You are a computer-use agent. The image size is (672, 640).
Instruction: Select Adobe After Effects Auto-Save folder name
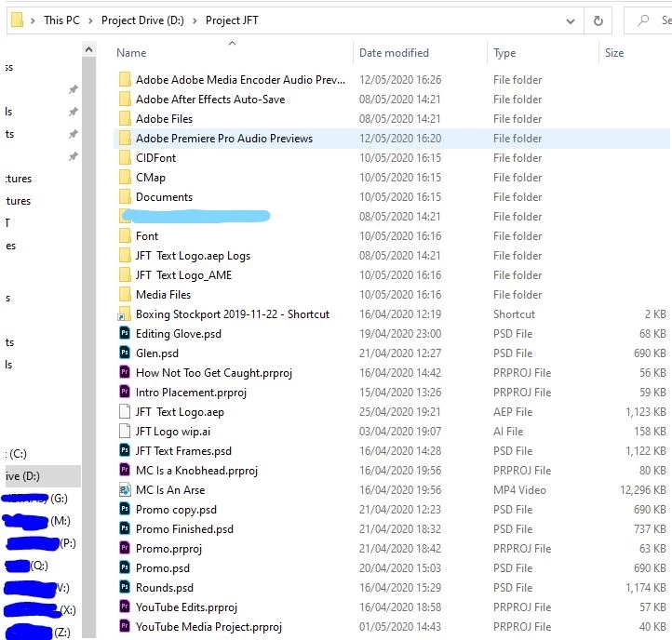pos(210,99)
